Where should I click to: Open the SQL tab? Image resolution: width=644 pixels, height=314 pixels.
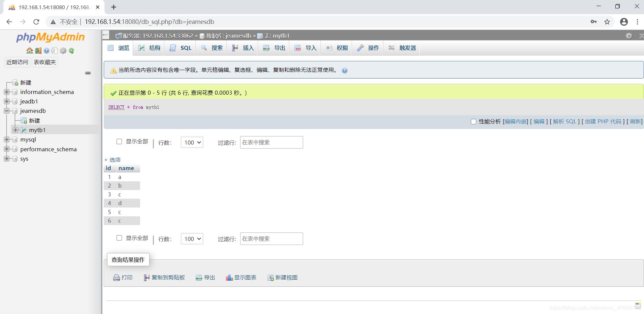181,48
